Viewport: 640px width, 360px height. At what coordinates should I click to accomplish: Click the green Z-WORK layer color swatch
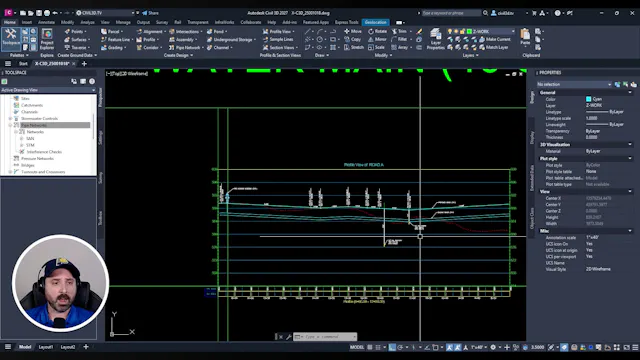469,31
